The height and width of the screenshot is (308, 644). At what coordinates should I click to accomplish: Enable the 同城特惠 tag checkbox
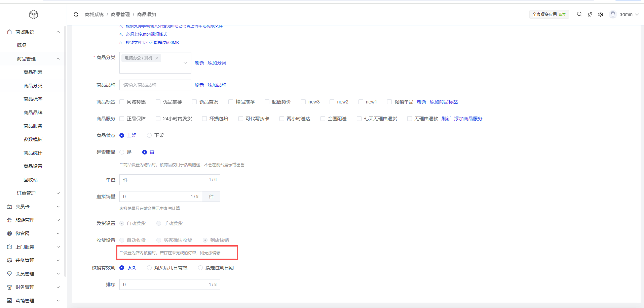click(x=122, y=102)
